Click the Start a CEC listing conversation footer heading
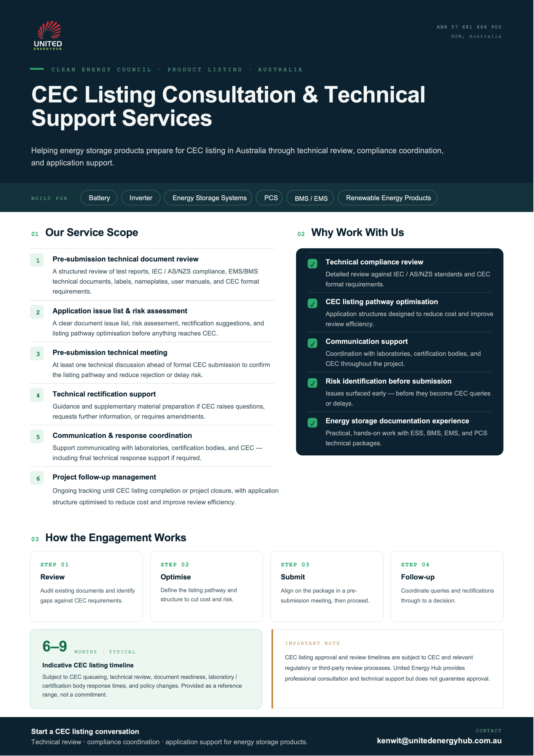Viewport: 534px width, 756px height. (85, 731)
